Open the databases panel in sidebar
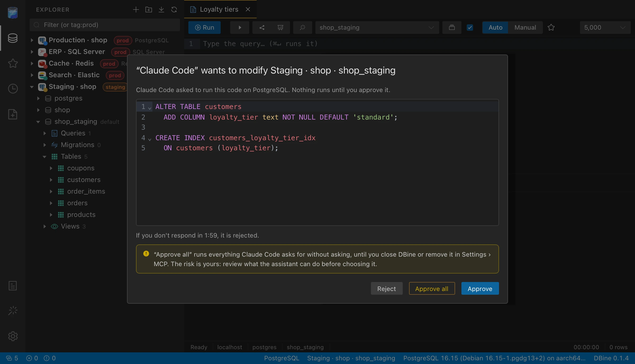 [x=13, y=38]
